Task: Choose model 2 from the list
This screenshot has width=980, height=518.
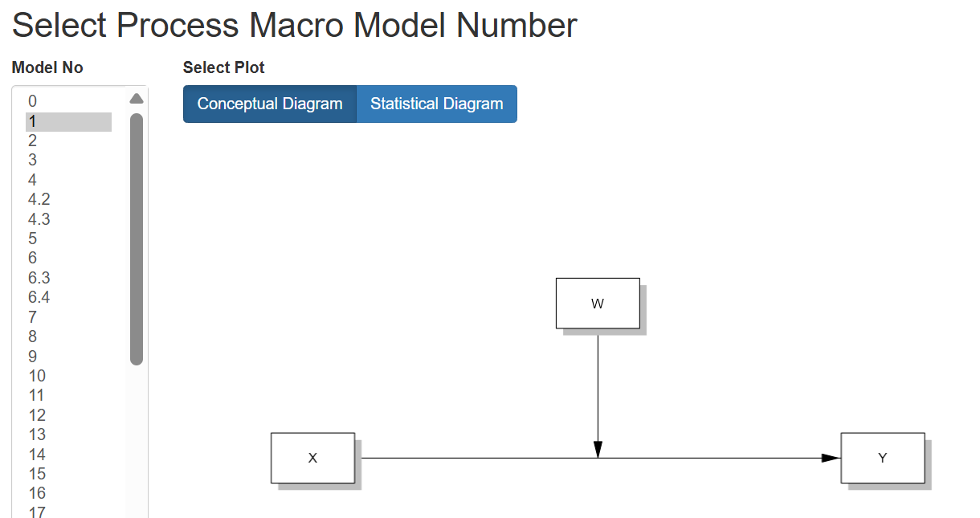Action: [x=33, y=141]
